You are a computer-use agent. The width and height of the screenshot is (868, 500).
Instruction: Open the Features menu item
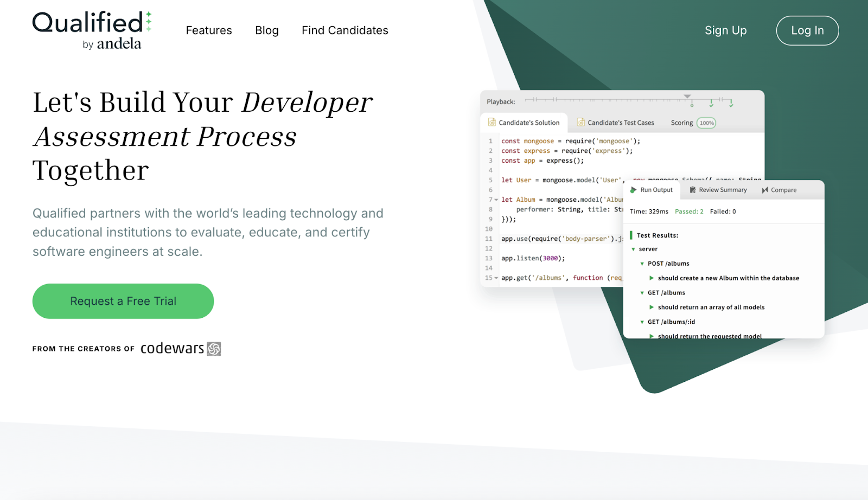[x=209, y=30]
